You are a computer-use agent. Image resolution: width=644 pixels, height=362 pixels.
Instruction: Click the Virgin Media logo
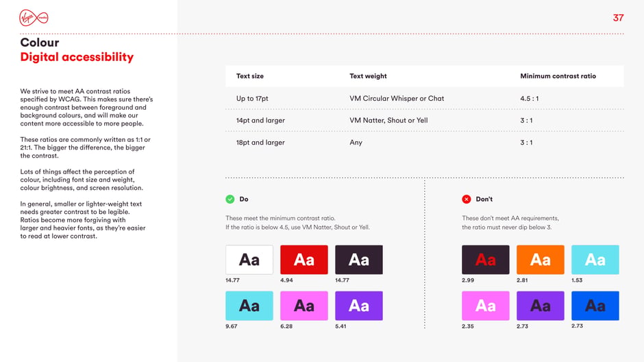click(x=34, y=18)
